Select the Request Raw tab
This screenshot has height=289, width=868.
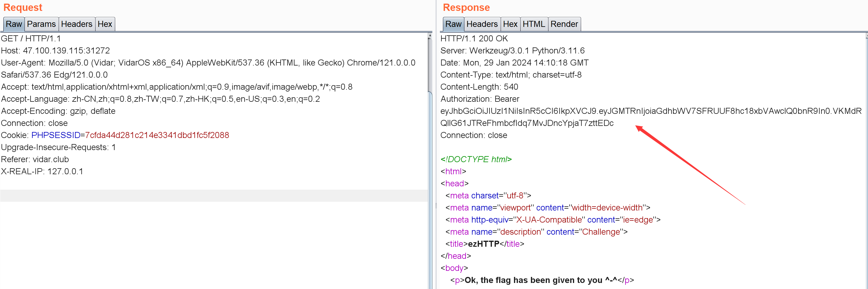click(14, 24)
